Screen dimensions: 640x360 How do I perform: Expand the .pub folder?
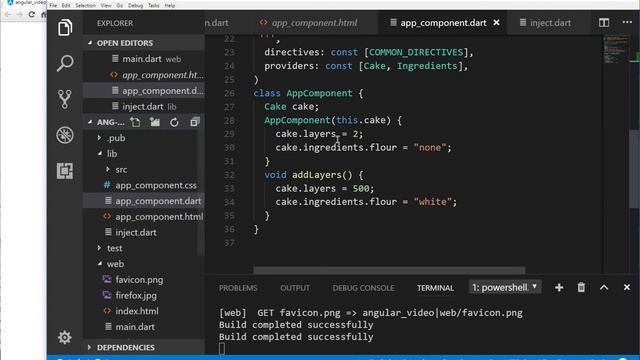pyautogui.click(x=99, y=138)
